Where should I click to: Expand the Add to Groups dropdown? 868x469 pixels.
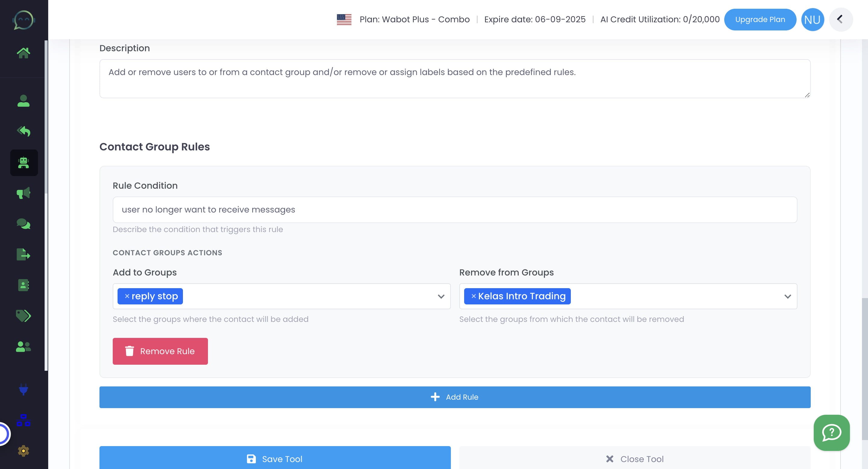441,297
